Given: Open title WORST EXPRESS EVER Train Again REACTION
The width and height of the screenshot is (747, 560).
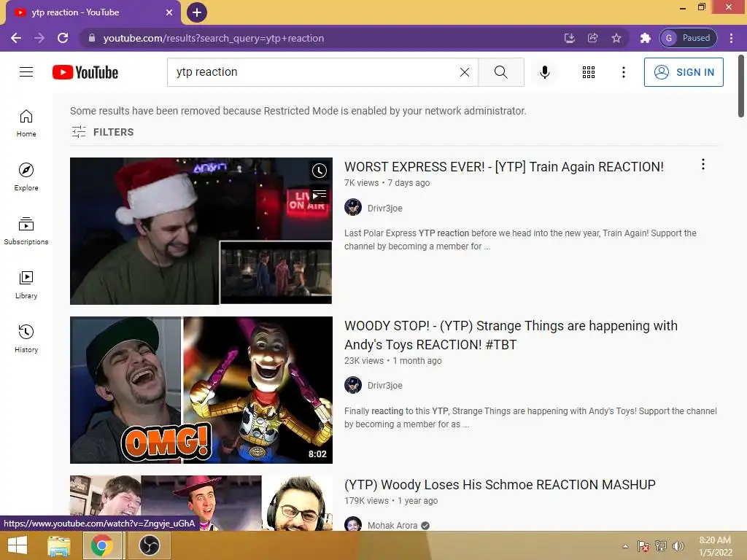Looking at the screenshot, I should pos(504,167).
